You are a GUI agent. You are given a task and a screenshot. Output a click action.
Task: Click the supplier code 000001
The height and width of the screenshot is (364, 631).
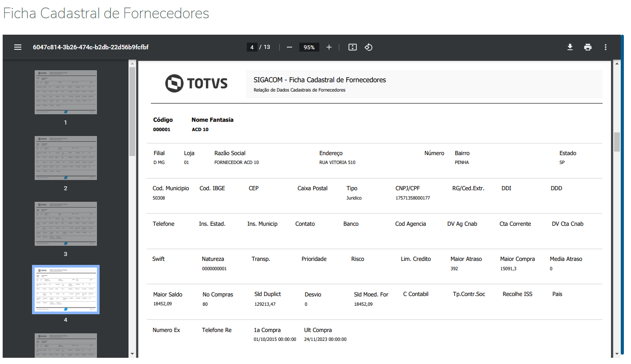coord(161,130)
